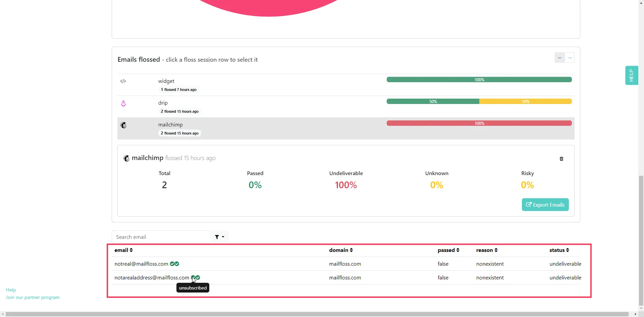Screen dimensions: 644x317
Task: Click the page's horizontal scrollbar
Action: point(317,314)
